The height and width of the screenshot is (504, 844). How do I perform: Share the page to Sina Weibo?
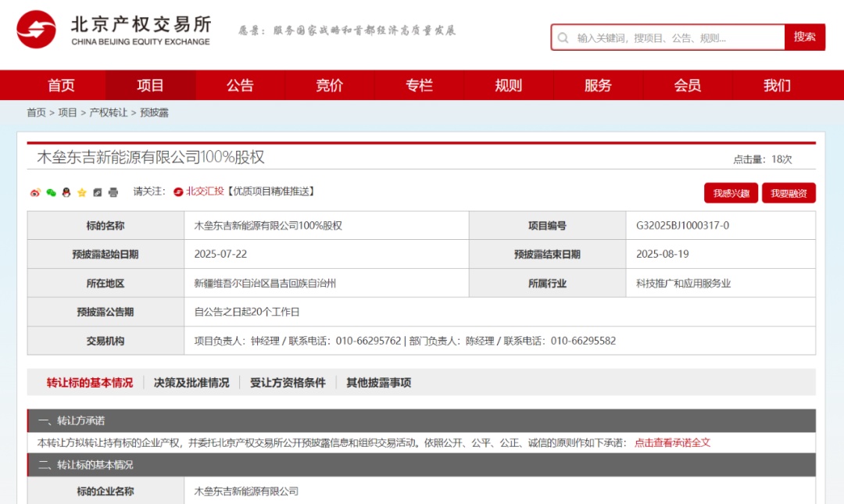tap(35, 192)
